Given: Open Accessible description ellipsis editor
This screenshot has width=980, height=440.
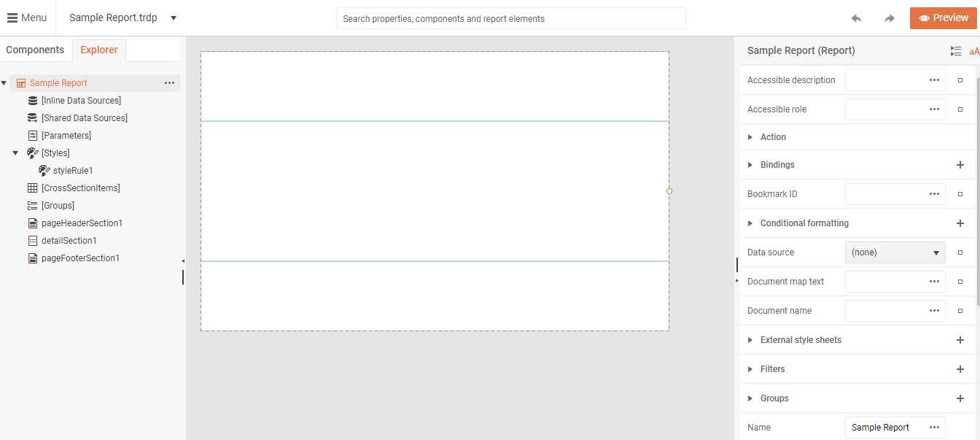Looking at the screenshot, I should [x=934, y=80].
